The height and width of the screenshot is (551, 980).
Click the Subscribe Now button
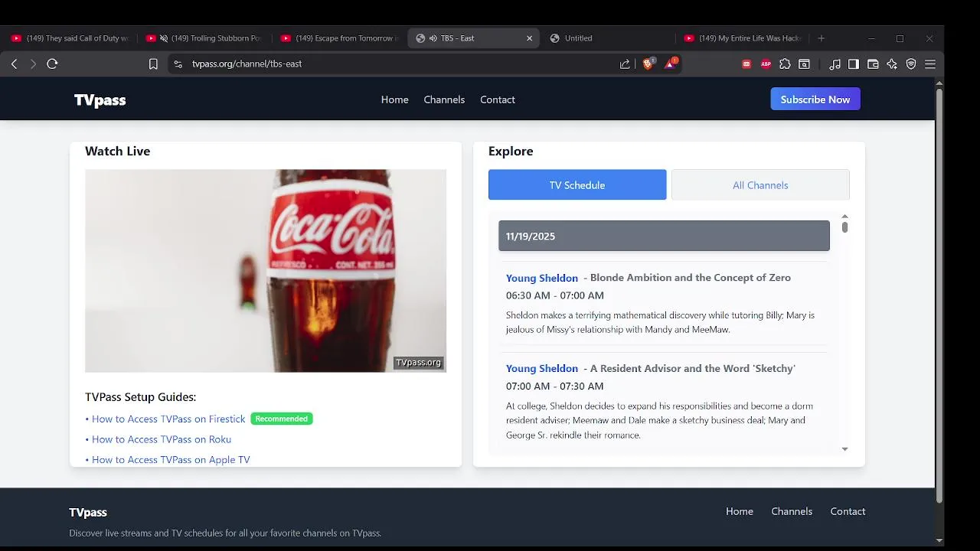click(x=815, y=99)
